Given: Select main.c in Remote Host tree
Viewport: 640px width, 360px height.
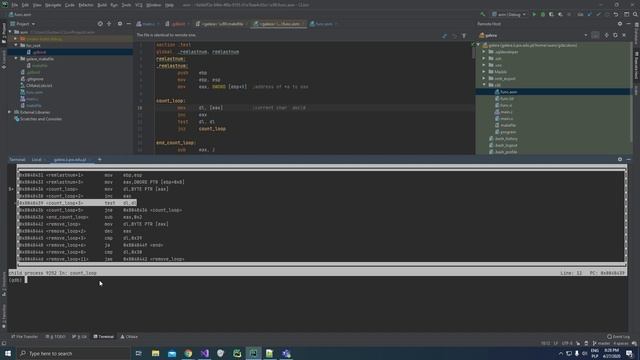Looking at the screenshot, I should coord(504,112).
